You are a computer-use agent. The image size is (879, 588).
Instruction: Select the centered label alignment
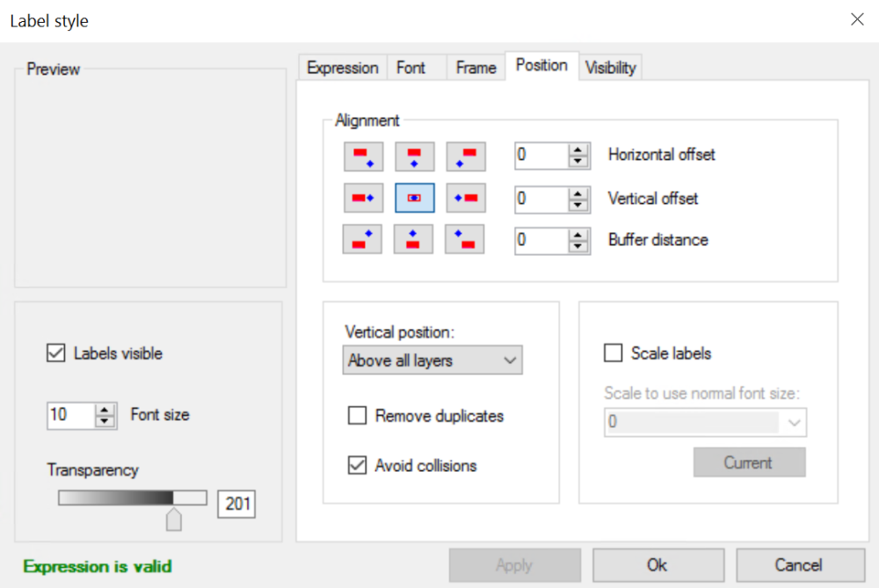pyautogui.click(x=414, y=198)
